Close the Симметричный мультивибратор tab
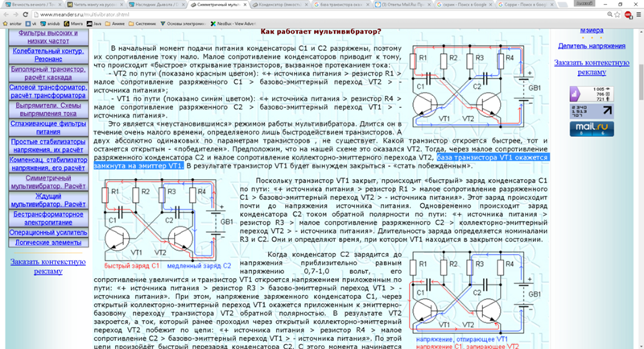644x349 pixels. coord(245,5)
